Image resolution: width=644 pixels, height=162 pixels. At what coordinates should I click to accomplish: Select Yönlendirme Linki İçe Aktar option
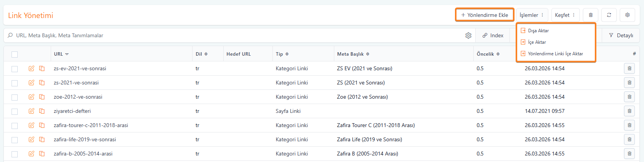555,54
